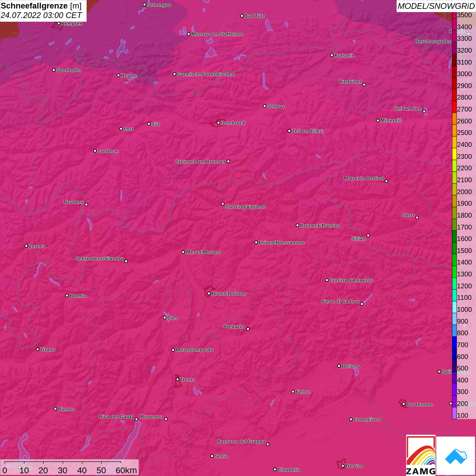
Task: Click the Meran/Merano map label
Action: coord(203,252)
